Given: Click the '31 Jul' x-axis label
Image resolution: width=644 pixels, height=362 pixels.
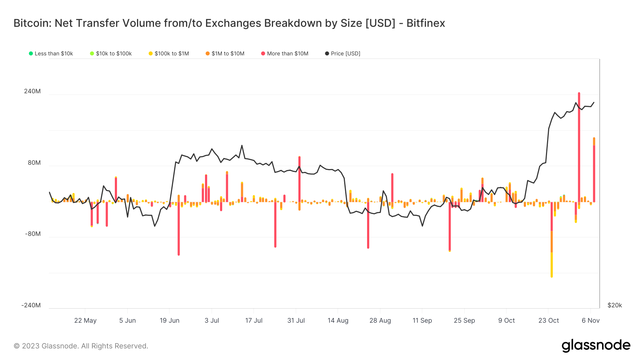Looking at the screenshot, I should click(296, 321).
